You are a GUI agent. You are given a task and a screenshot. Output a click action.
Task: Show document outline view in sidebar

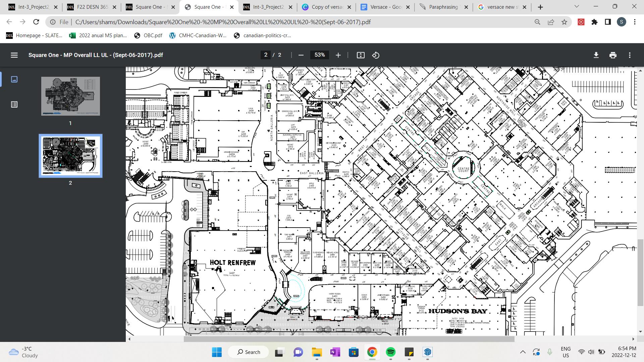tap(14, 105)
